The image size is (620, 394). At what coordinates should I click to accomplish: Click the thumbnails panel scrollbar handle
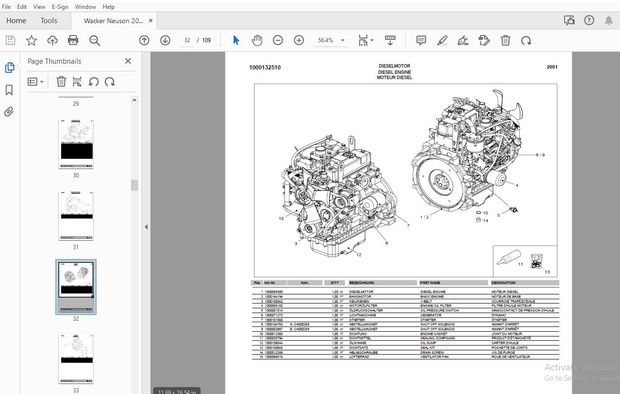(x=134, y=185)
